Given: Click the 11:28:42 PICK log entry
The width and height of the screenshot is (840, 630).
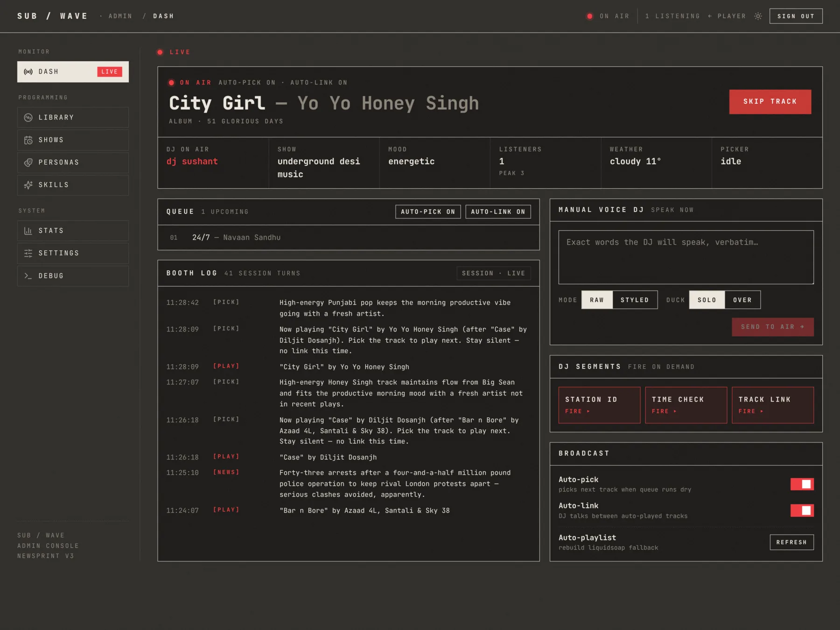Looking at the screenshot, I should pos(348,308).
